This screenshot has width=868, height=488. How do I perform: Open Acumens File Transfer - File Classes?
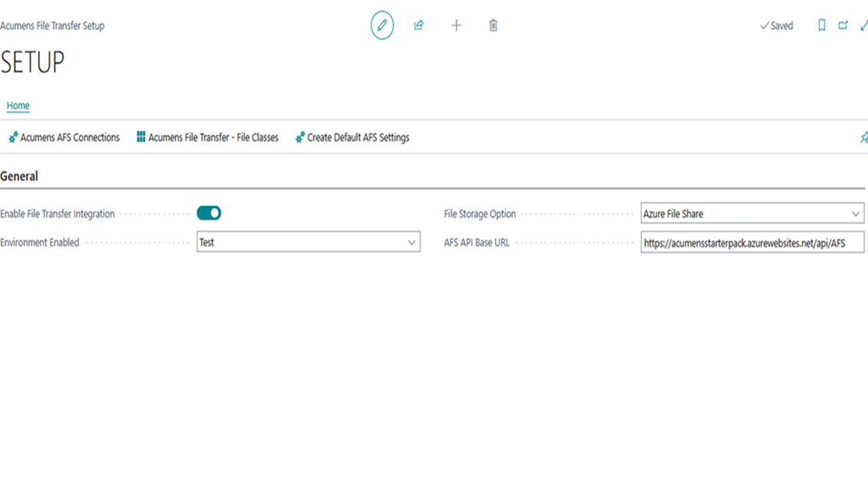208,138
